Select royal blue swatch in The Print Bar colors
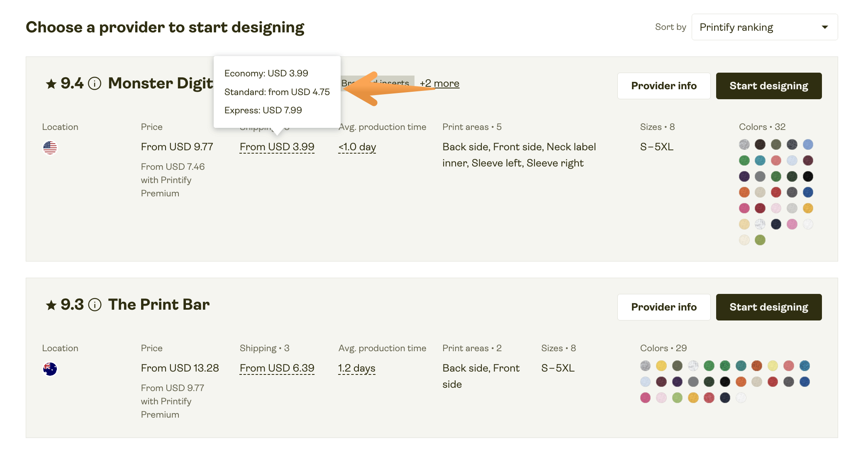The height and width of the screenshot is (450, 868). click(x=805, y=382)
